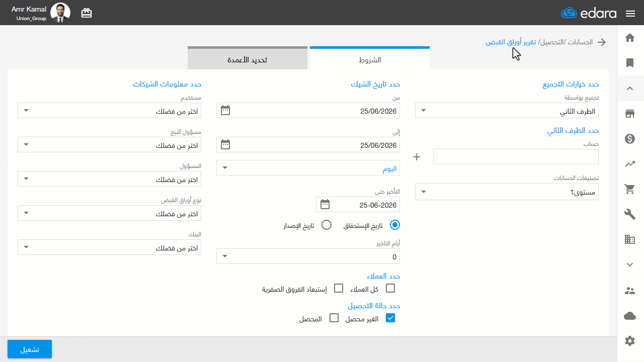Open the نوع أوراق القبض dropdown
Screen dimensions: 644x362
(109, 213)
